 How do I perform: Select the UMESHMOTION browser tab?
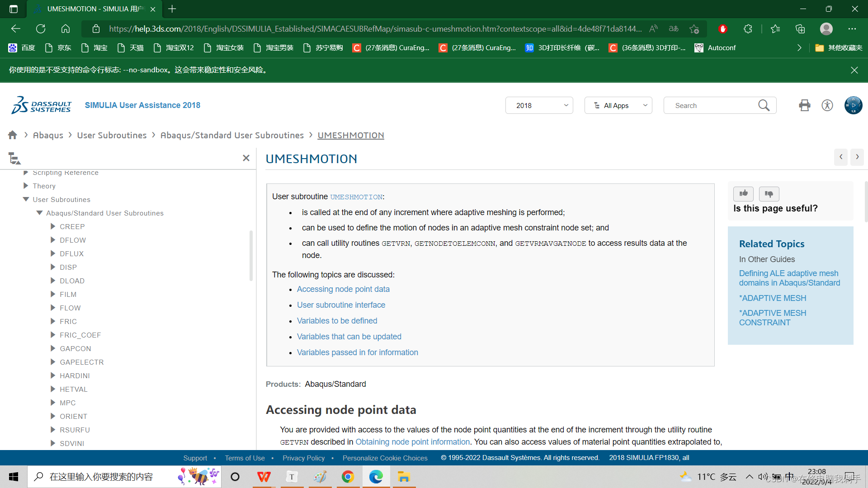[94, 9]
